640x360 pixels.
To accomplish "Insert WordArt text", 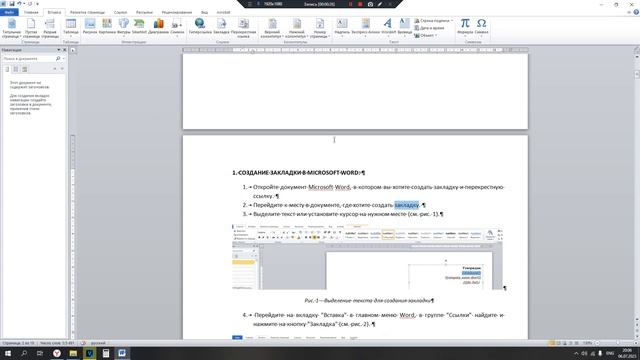I will 388,27.
